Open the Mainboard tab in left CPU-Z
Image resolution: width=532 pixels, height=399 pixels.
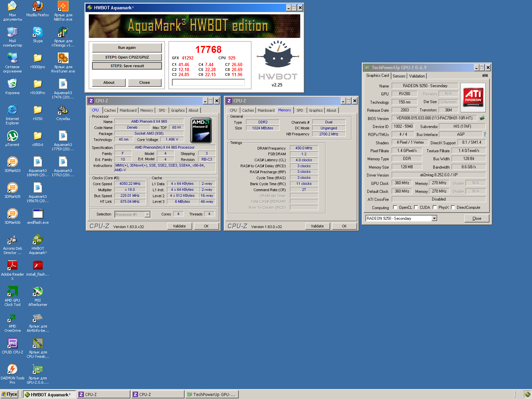[x=128, y=110]
